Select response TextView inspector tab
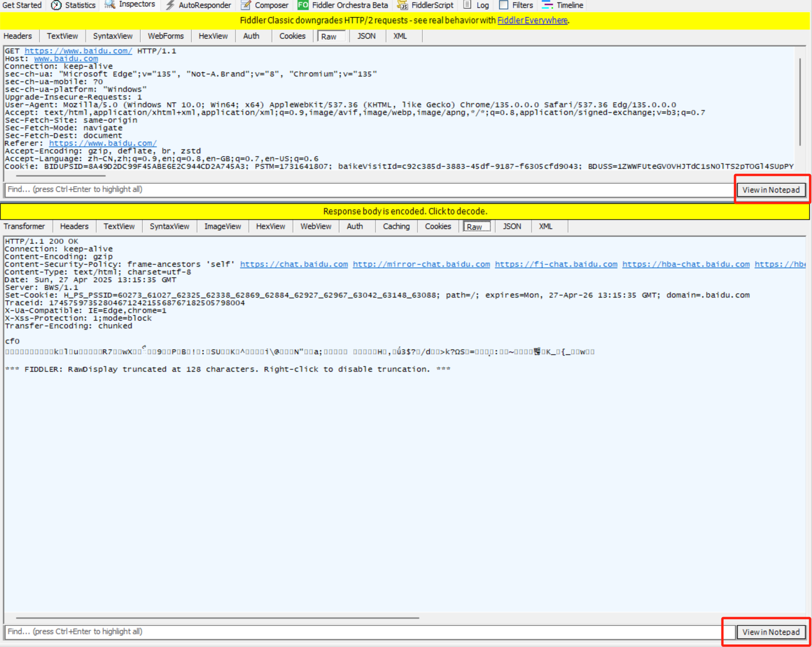 pyautogui.click(x=119, y=227)
